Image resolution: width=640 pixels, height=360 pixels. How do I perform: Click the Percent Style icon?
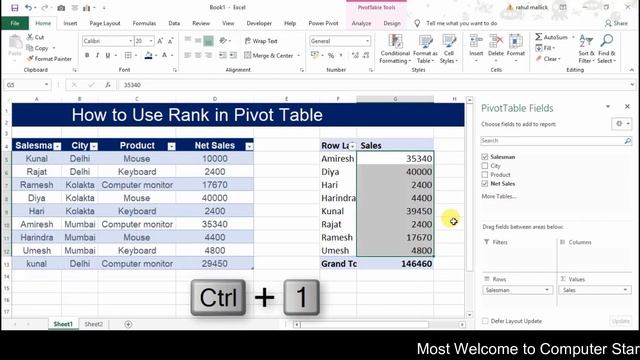point(331,55)
